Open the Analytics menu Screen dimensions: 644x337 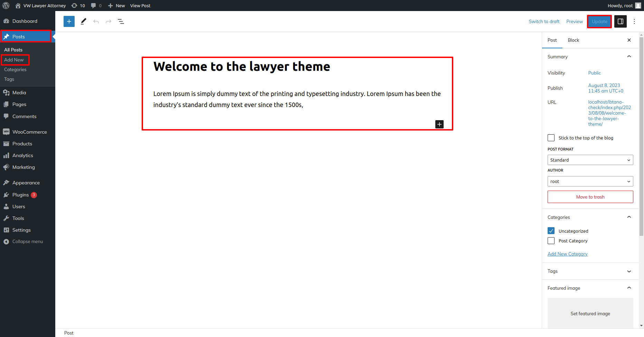point(28,155)
